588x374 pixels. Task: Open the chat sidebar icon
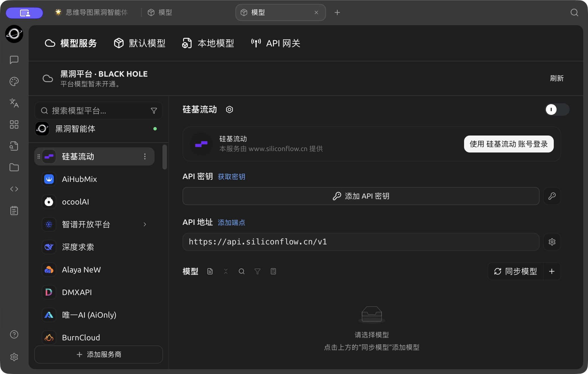click(14, 60)
